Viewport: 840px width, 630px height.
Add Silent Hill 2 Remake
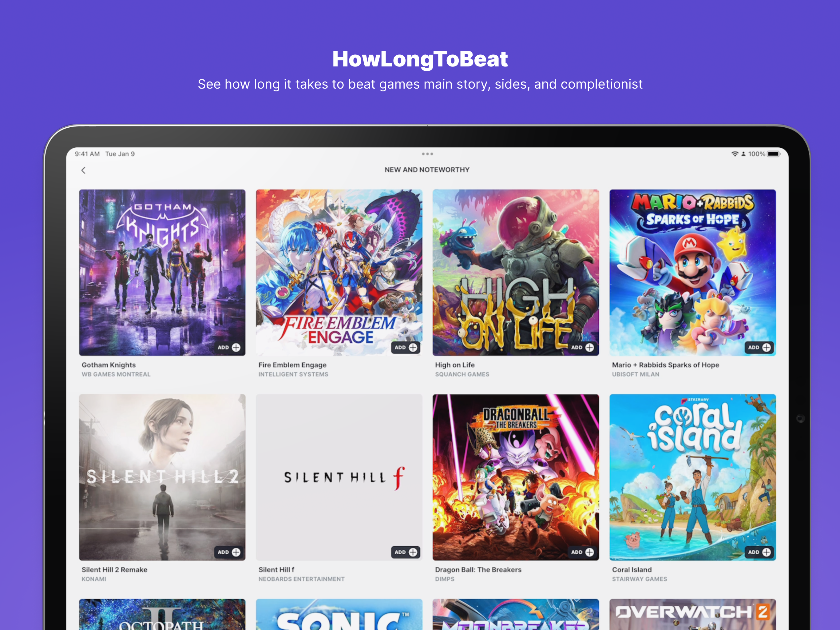229,552
